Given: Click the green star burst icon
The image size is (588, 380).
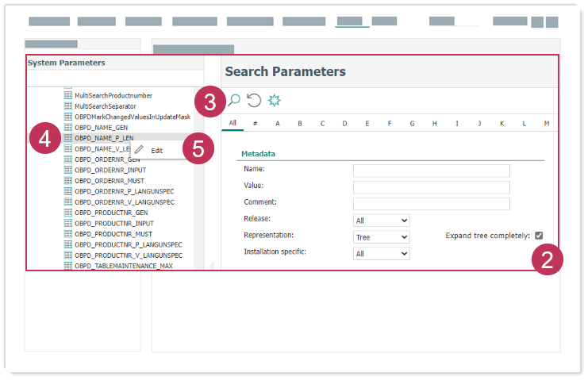Looking at the screenshot, I should point(275,100).
